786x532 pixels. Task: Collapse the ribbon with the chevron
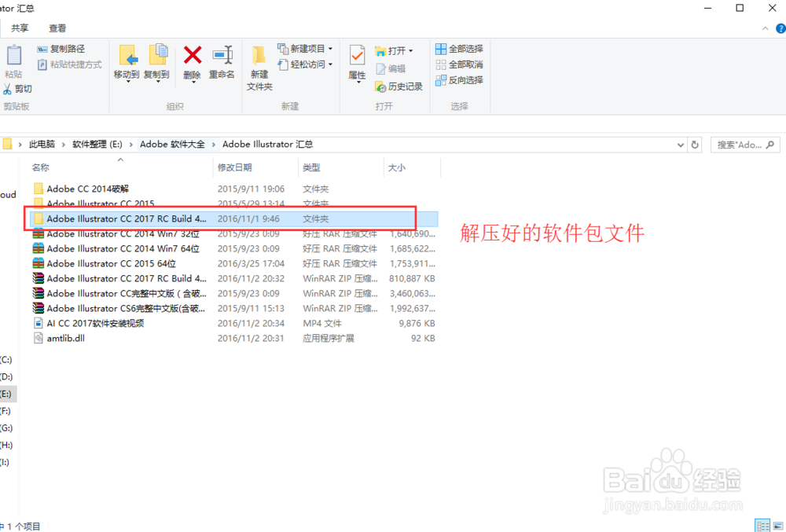765,29
